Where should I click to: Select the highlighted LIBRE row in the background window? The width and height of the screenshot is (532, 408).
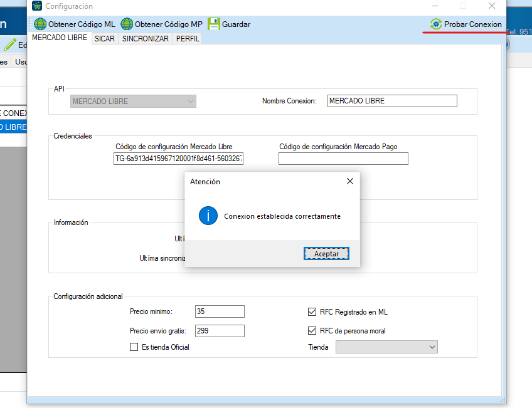[13, 127]
